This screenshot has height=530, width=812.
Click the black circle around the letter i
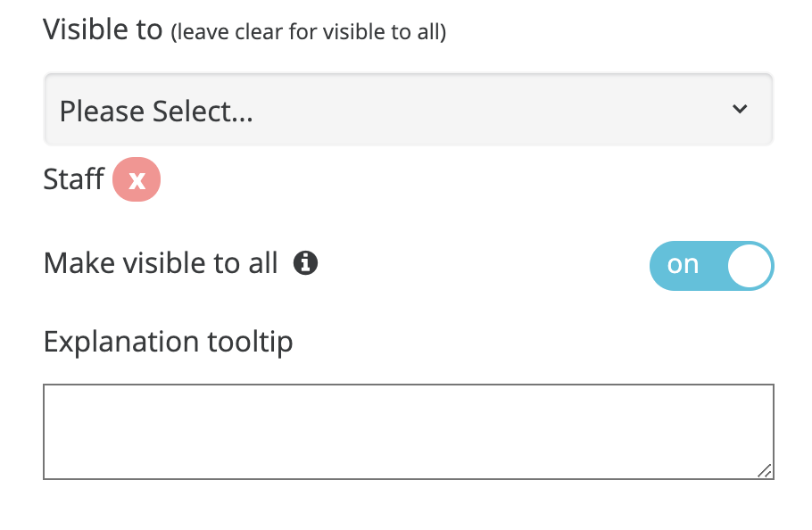(x=305, y=263)
